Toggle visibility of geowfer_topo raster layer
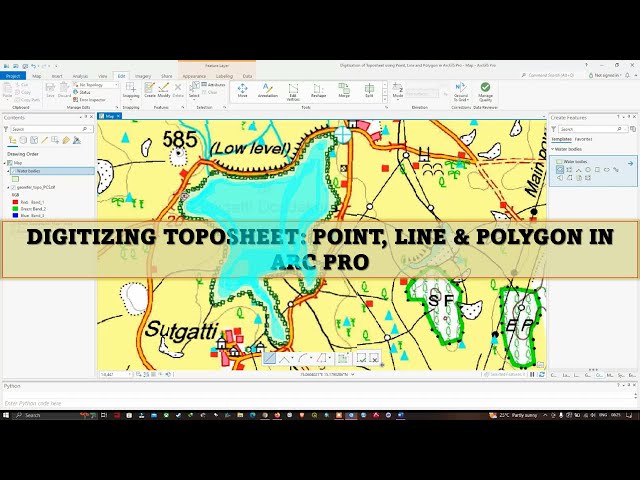 (x=13, y=187)
